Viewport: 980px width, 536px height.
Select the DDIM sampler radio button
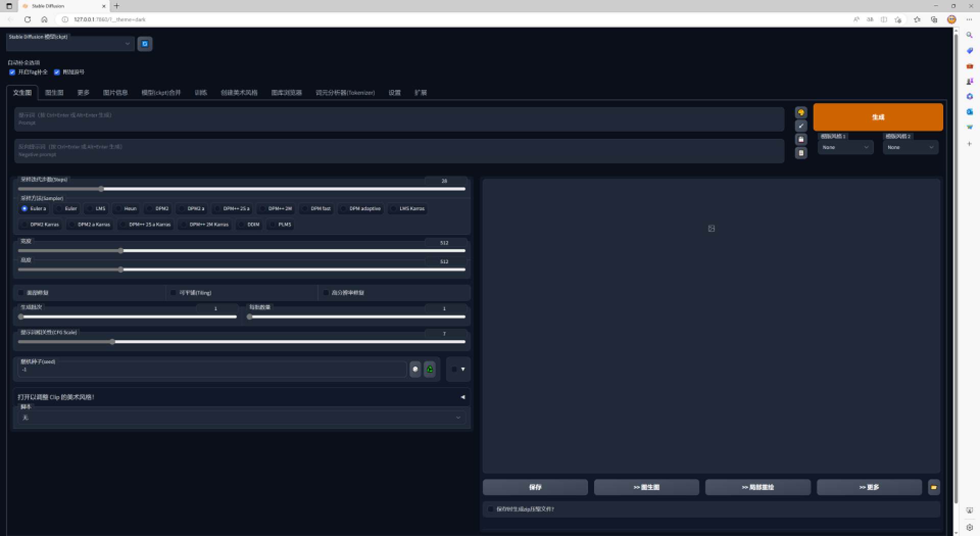click(242, 225)
